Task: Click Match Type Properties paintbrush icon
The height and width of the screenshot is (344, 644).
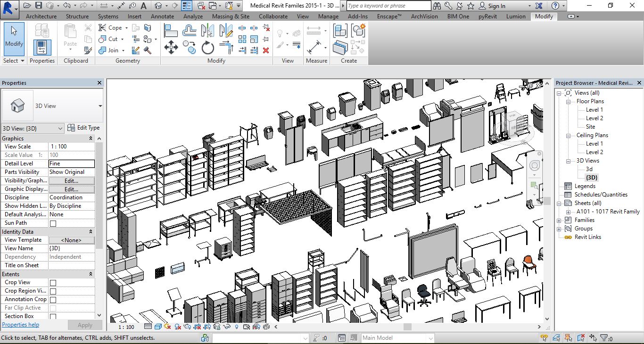Action: coord(88,50)
